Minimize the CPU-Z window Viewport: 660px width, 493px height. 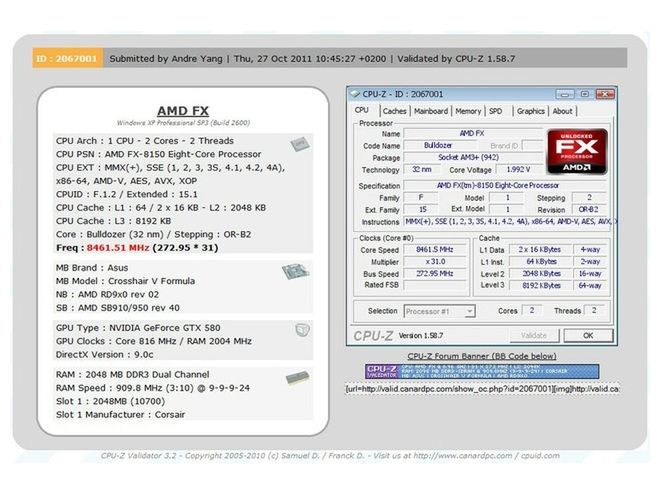click(565, 94)
